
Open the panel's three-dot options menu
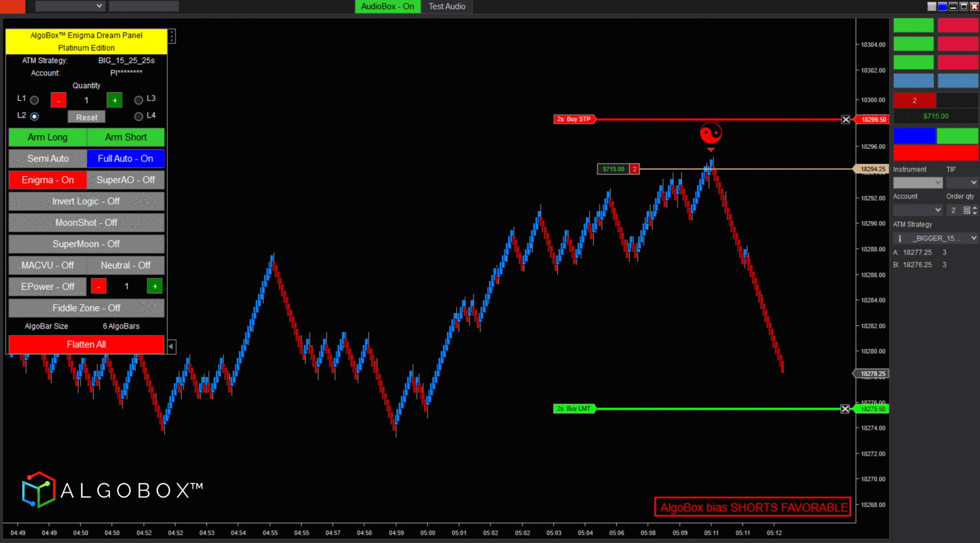tap(172, 36)
